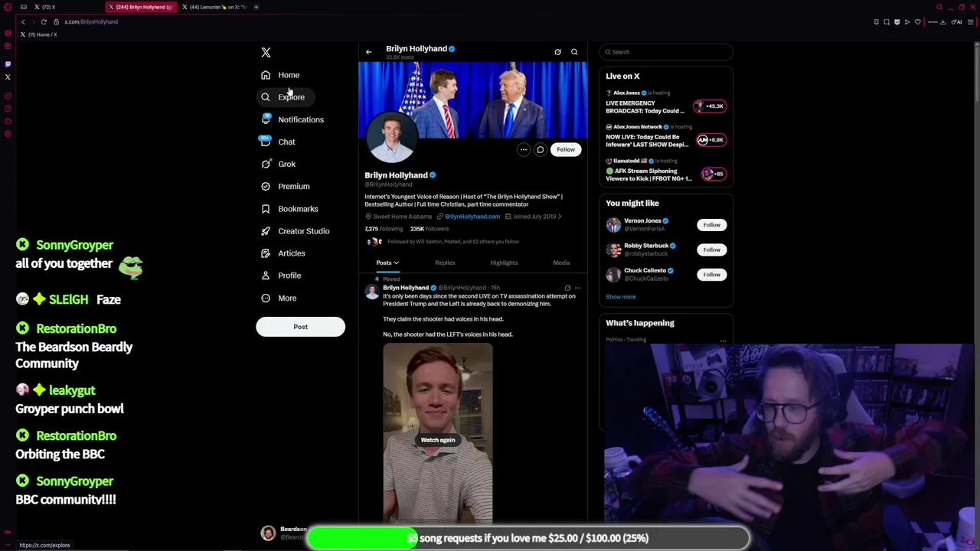This screenshot has width=980, height=551.
Task: Open the browser AI assistant icon
Action: [x=957, y=22]
